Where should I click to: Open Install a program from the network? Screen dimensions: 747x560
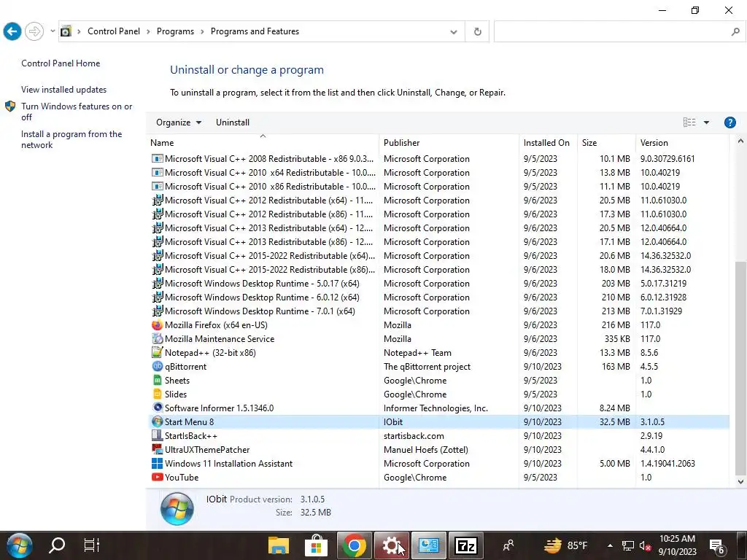71,139
